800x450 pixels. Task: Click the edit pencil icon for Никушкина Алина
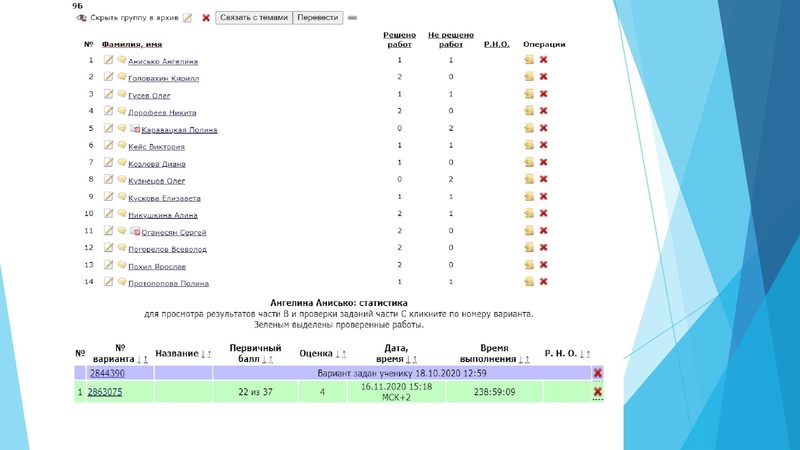109,214
